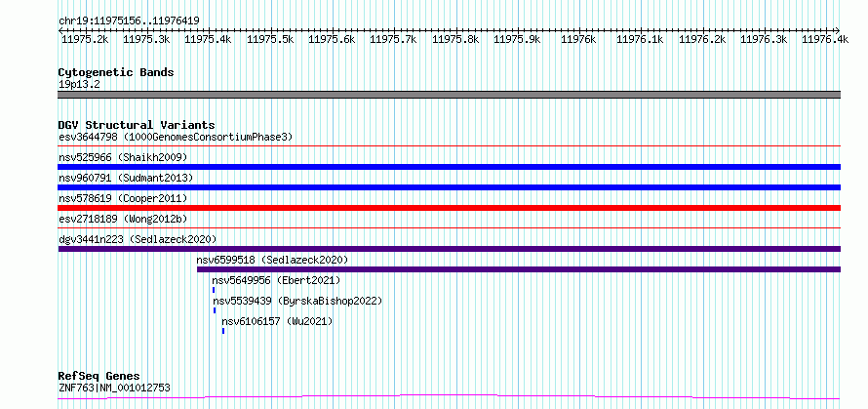Click the purple nsv6599518 variant bar
The width and height of the screenshot is (868, 409).
(x=519, y=269)
